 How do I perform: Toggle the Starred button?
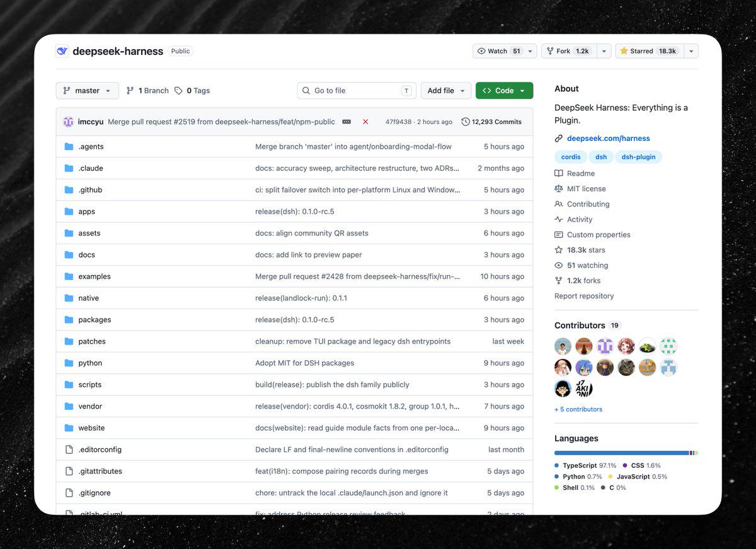pyautogui.click(x=648, y=51)
